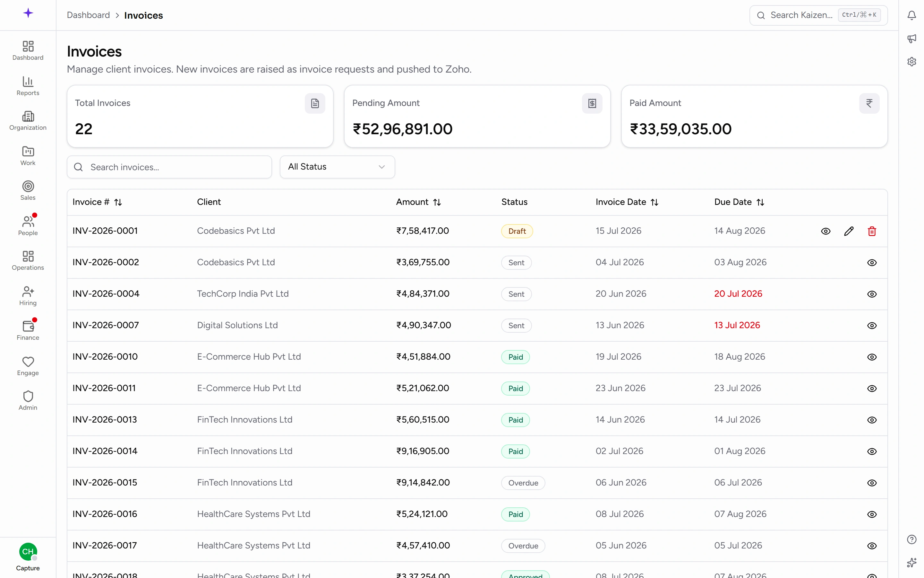
Task: Focus the Search Kaizen global search box
Action: pyautogui.click(x=818, y=15)
